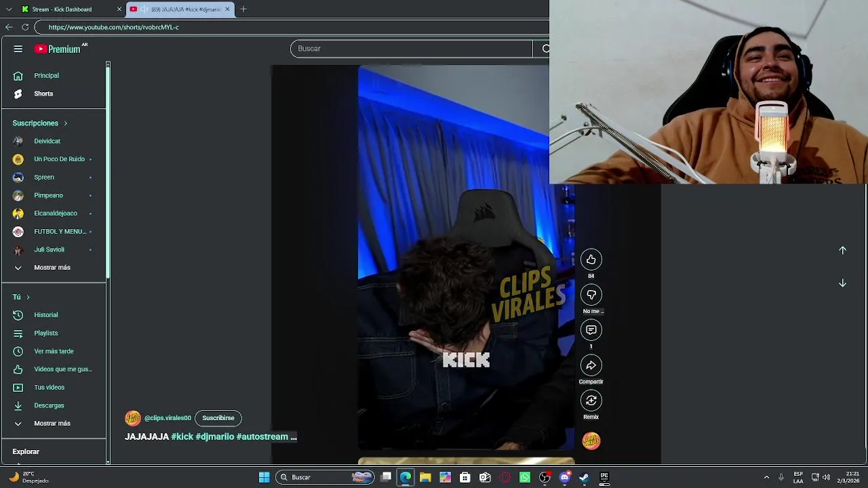Open the Spreen channel avatar

click(x=18, y=178)
